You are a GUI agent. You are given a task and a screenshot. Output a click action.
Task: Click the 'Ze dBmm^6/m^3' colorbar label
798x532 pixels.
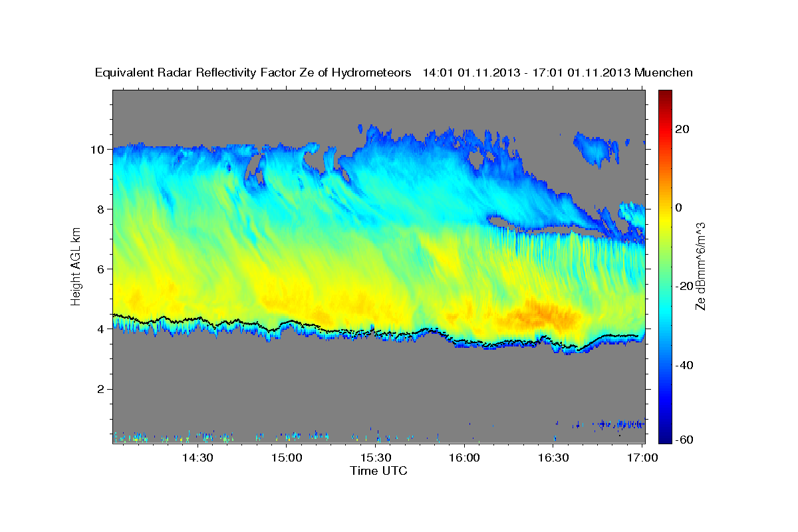(700, 266)
